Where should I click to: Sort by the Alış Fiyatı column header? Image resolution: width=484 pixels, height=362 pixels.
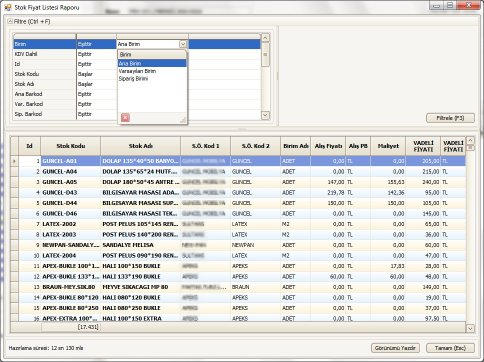point(328,146)
